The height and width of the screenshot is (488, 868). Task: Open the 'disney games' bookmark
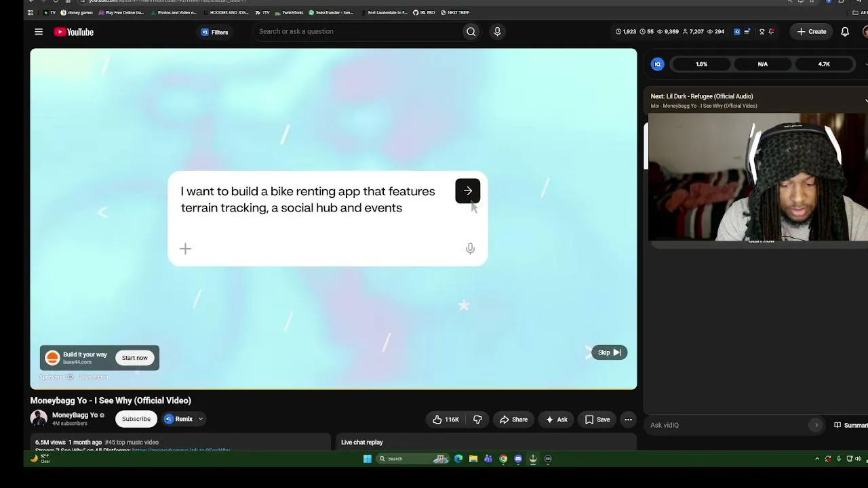tap(77, 12)
